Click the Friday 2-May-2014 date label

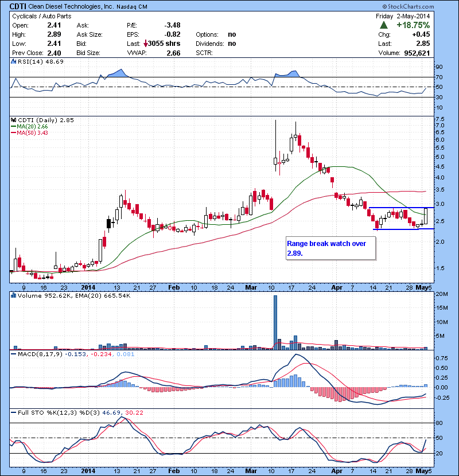[403, 17]
